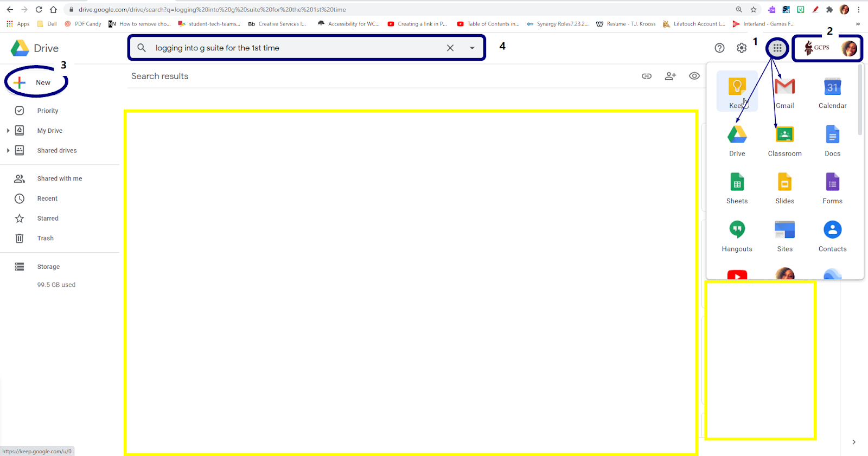Toggle the Preview eye icon

tap(694, 76)
